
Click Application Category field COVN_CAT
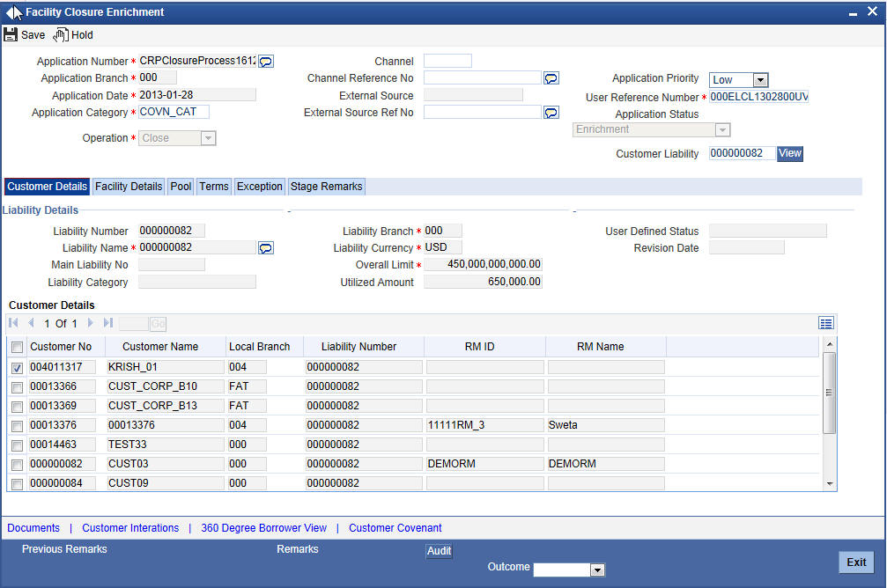(x=174, y=112)
